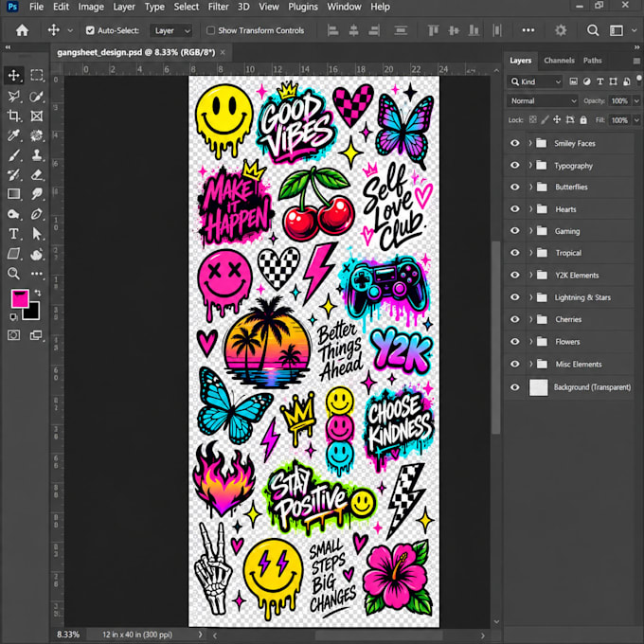Image resolution: width=644 pixels, height=644 pixels.
Task: Click the pink foreground color swatch
Action: tap(19, 298)
